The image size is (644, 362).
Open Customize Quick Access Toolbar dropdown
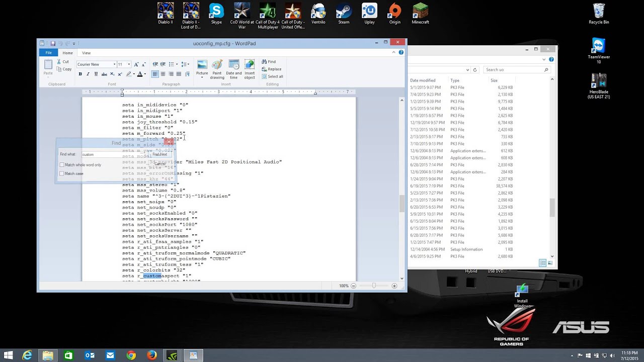point(74,44)
